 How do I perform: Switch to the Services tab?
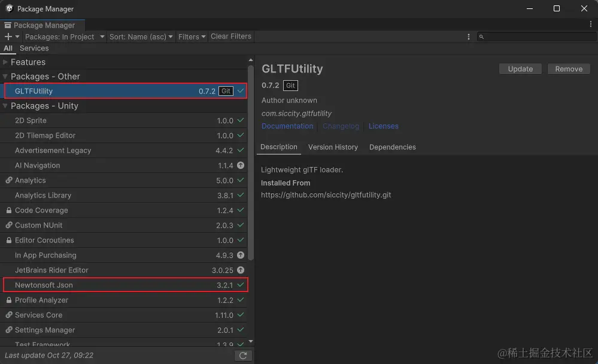(34, 48)
